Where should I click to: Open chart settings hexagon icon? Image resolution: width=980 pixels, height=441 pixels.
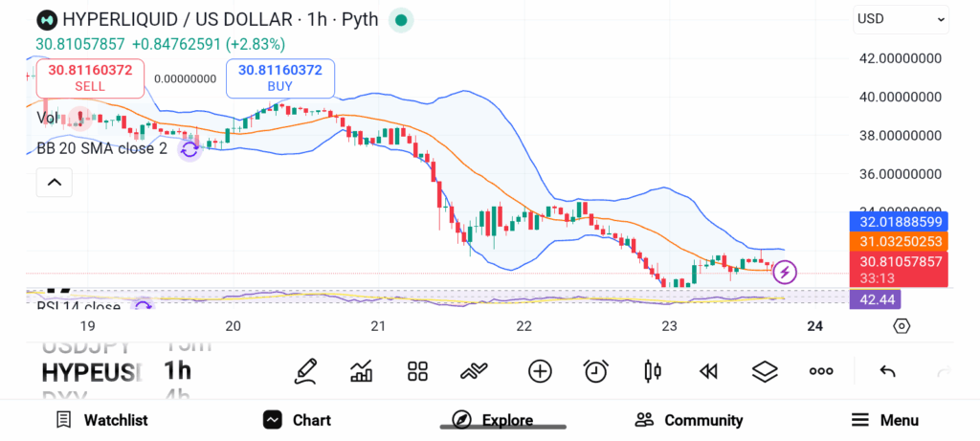(902, 326)
